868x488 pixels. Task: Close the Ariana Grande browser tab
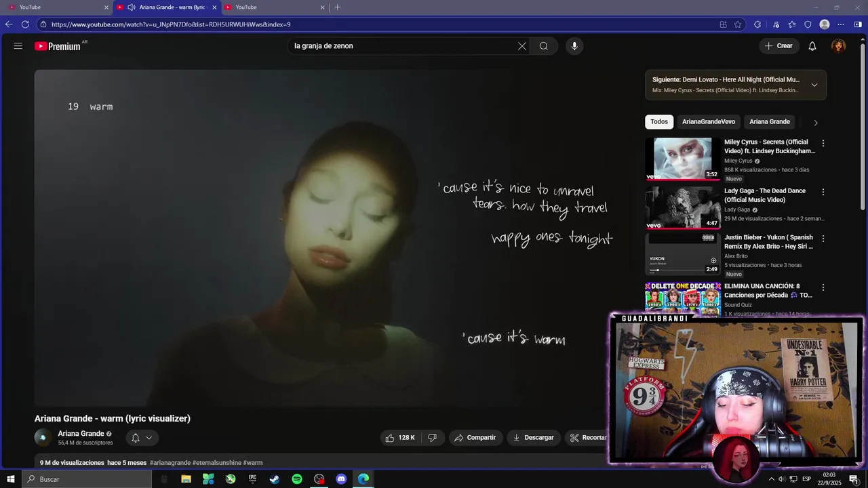214,7
